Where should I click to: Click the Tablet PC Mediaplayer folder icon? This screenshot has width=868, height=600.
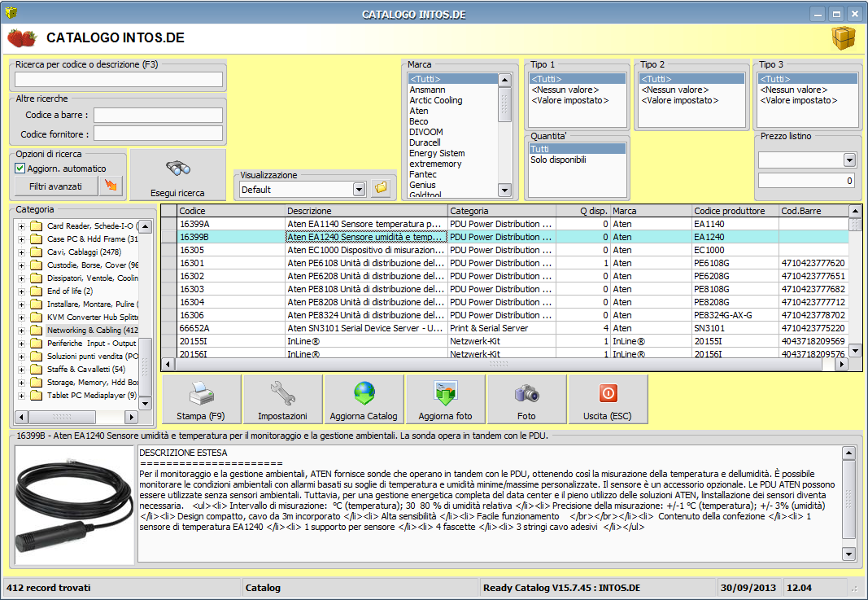37,395
